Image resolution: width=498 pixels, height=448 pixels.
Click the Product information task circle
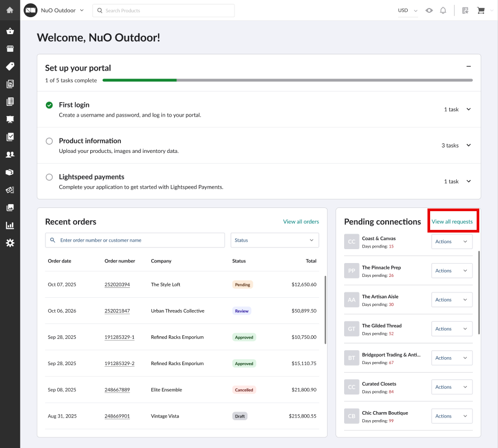tap(49, 141)
